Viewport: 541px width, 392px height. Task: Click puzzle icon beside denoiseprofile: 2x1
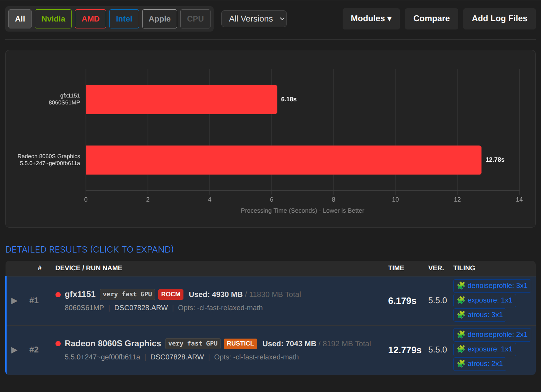click(x=461, y=334)
